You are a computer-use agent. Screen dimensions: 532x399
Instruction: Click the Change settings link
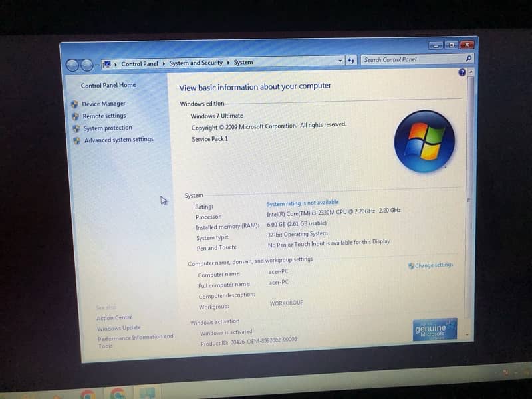(434, 265)
